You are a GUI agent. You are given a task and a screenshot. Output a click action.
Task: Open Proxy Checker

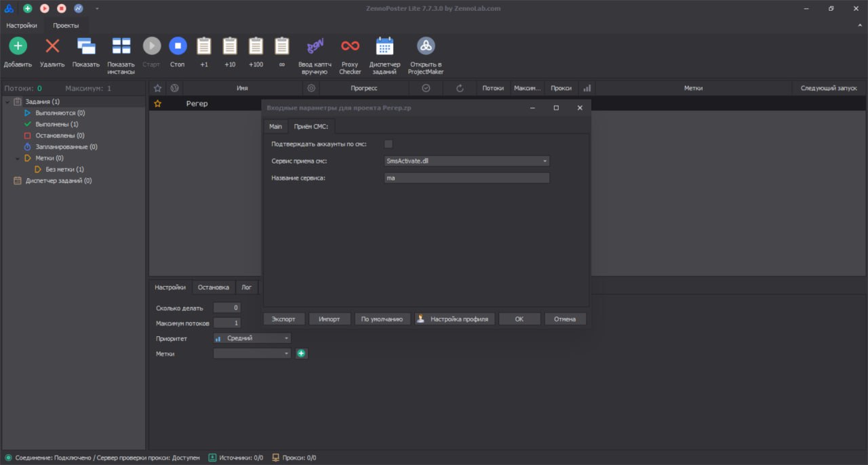(350, 56)
